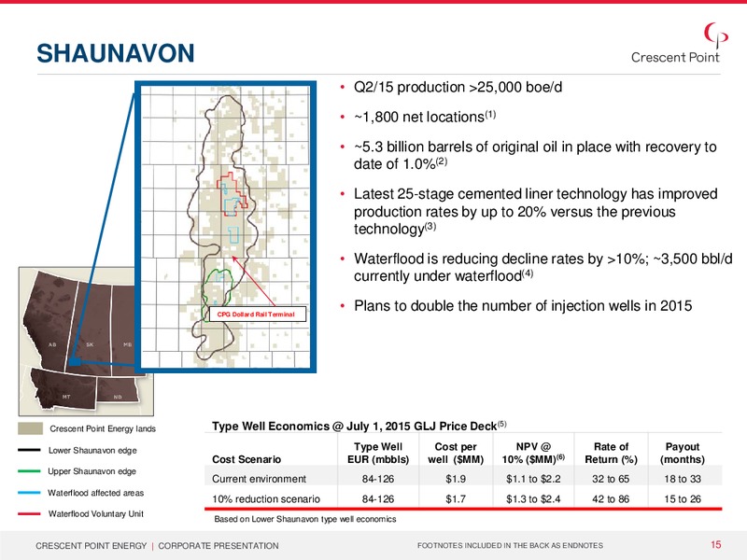
Task: Click the MT label on the regional map
Action: (66, 397)
